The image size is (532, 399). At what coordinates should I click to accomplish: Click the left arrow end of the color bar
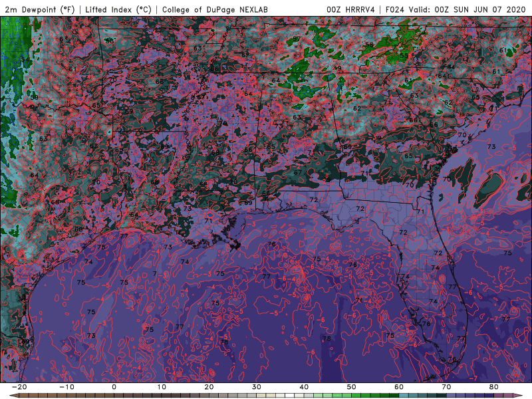[x=13, y=396]
